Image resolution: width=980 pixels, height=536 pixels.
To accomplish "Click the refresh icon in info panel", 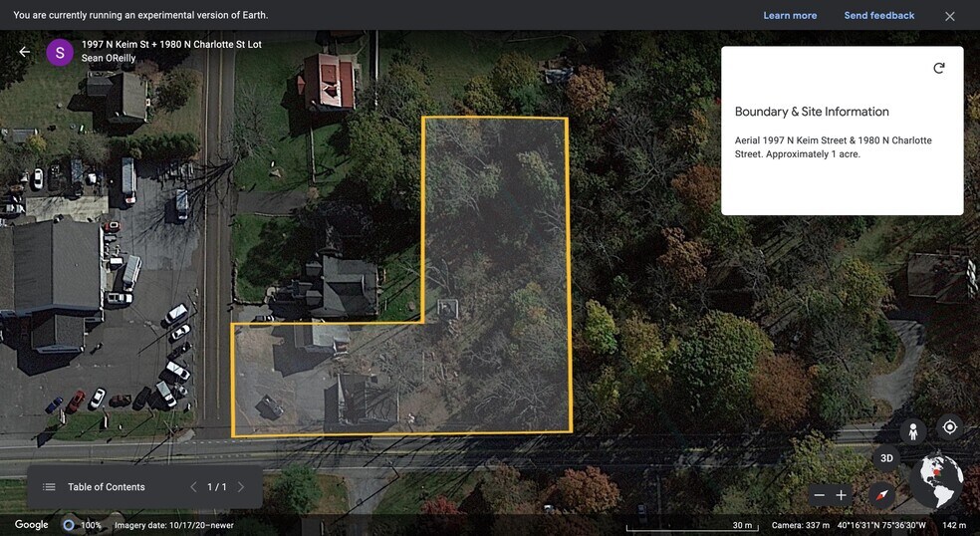I will click(938, 68).
